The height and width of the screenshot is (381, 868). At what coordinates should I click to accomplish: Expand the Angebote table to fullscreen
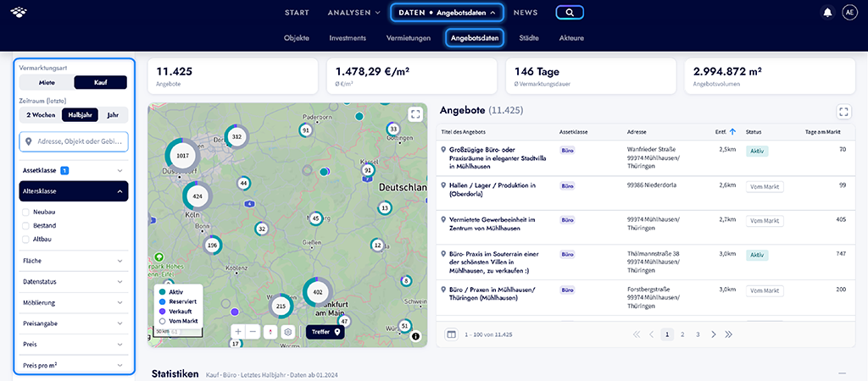(843, 113)
